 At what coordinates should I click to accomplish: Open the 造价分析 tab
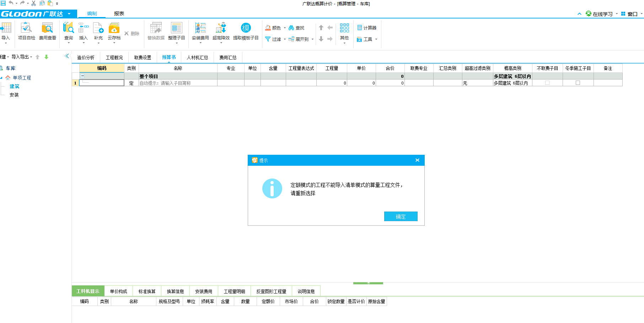point(86,58)
